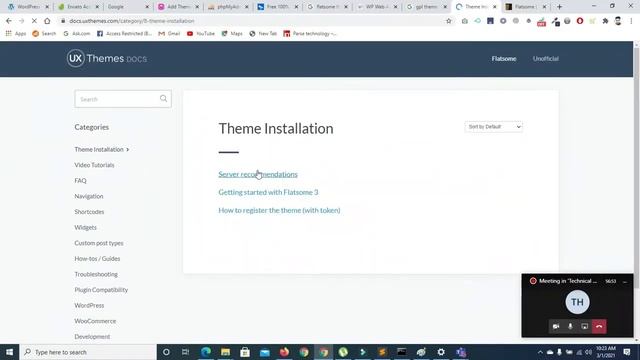Open Windows Start menu
The image size is (640, 360).
9,352
